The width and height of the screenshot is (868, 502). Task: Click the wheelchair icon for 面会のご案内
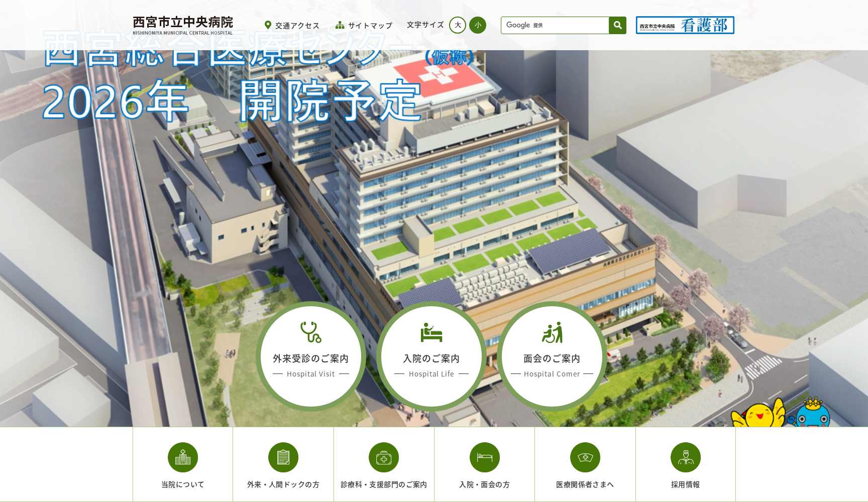[552, 332]
